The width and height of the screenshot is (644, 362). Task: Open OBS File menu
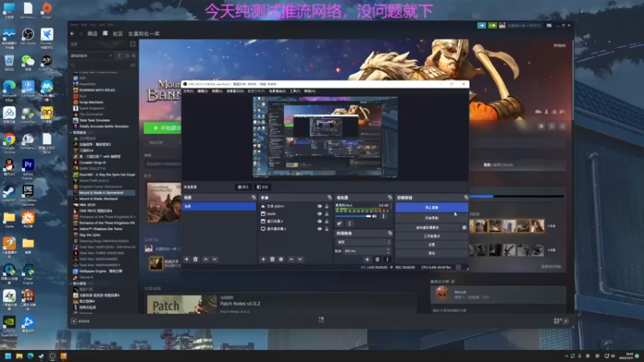[x=188, y=91]
